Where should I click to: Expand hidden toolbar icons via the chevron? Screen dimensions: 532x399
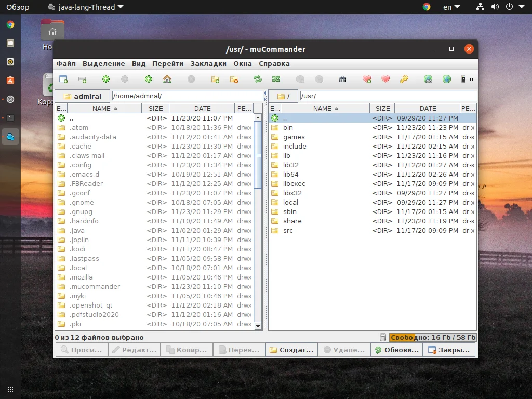pyautogui.click(x=470, y=79)
